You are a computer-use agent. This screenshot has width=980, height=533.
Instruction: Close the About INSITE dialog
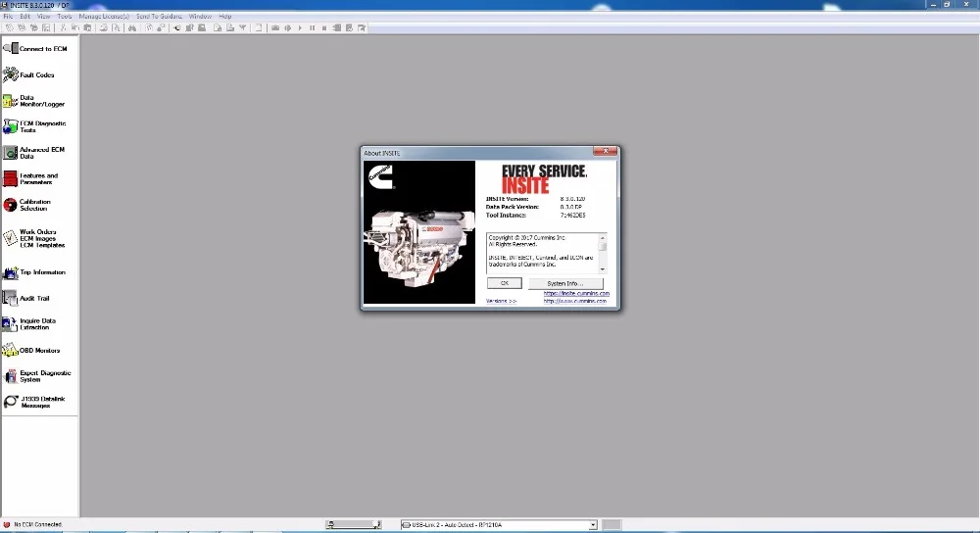tap(605, 151)
